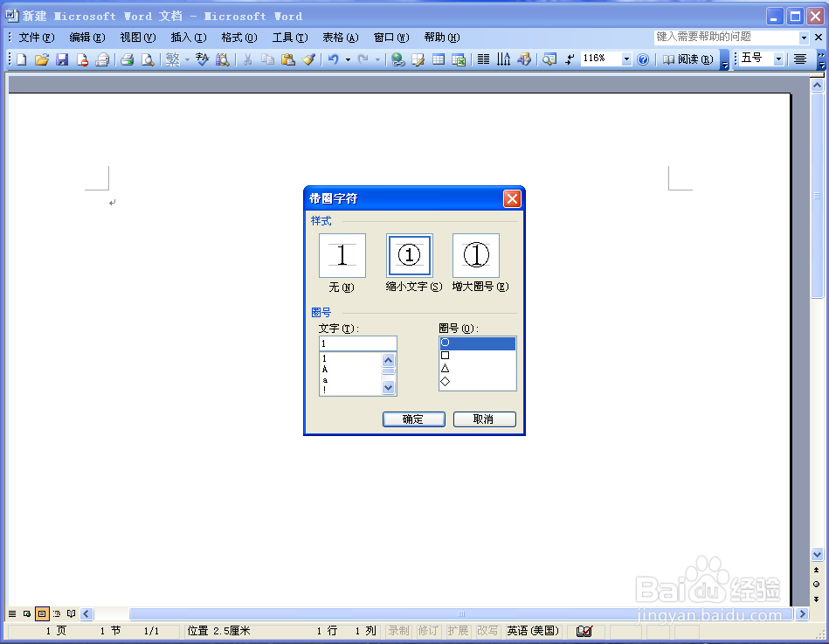Select the Format Painter tool
The width and height of the screenshot is (829, 644).
tap(310, 59)
